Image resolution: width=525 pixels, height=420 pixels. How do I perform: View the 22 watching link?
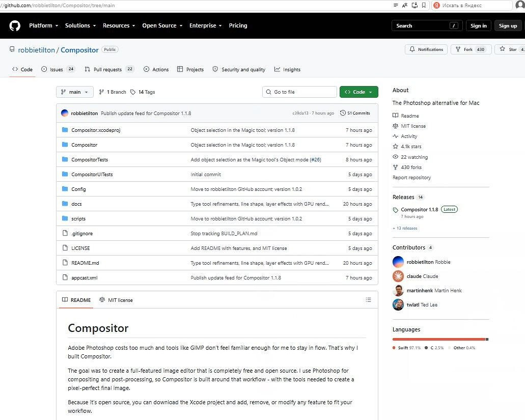[410, 157]
